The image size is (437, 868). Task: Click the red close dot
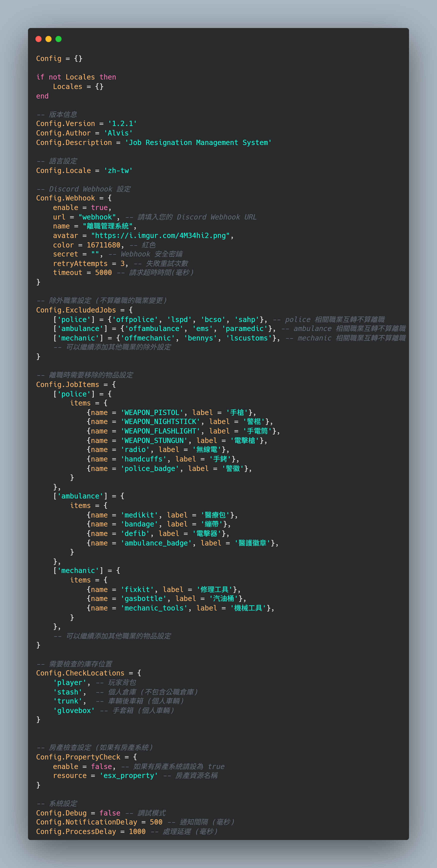(x=38, y=39)
